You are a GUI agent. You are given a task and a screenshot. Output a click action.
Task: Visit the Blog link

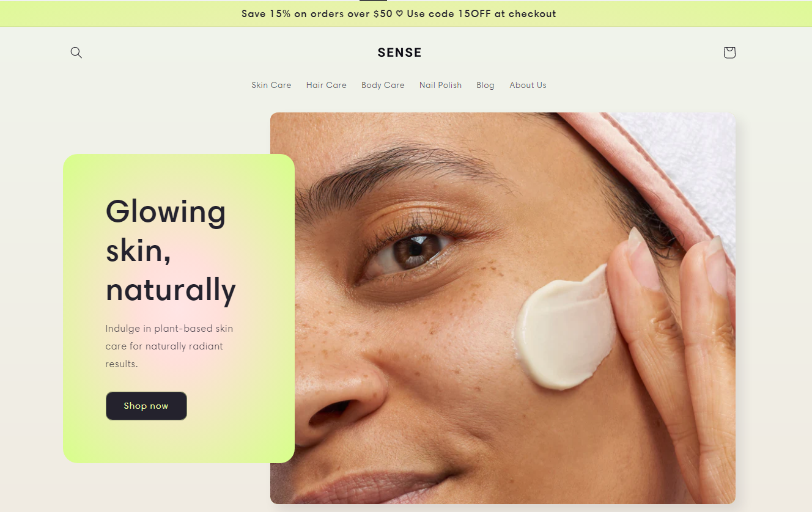(x=485, y=85)
